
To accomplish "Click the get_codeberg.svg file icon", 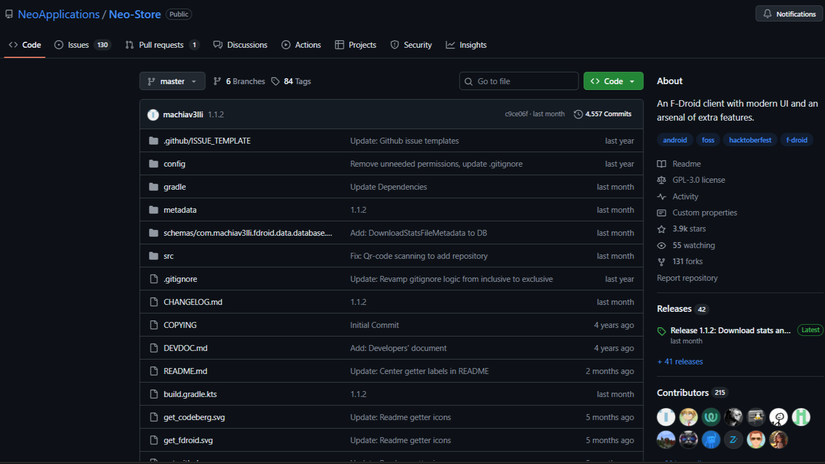I will tap(154, 417).
